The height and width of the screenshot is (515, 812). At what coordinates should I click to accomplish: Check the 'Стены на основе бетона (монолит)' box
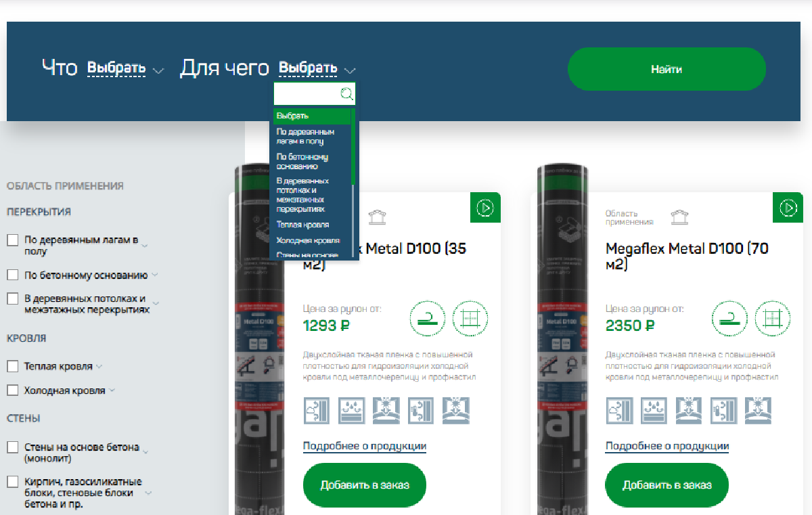tap(13, 447)
